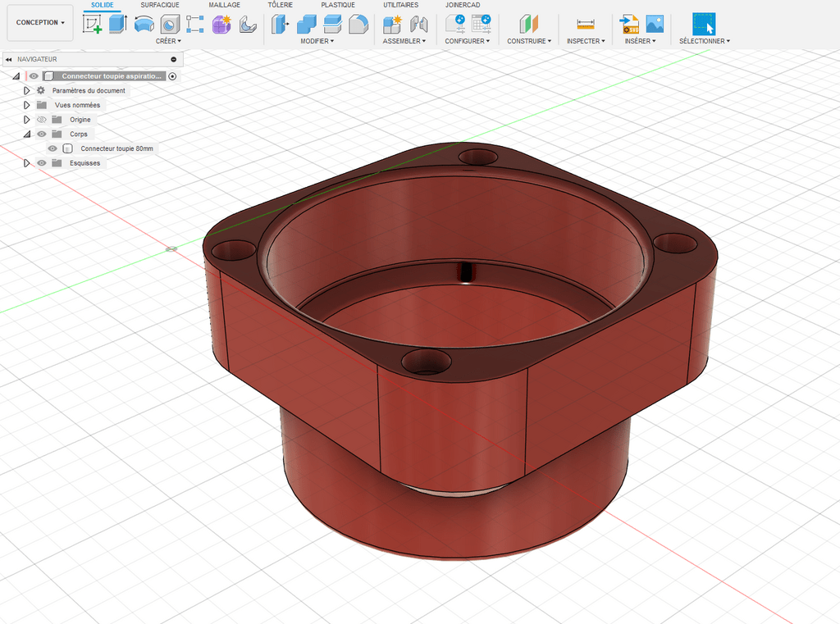
Task: Click the configuration table icon
Action: pos(481,24)
